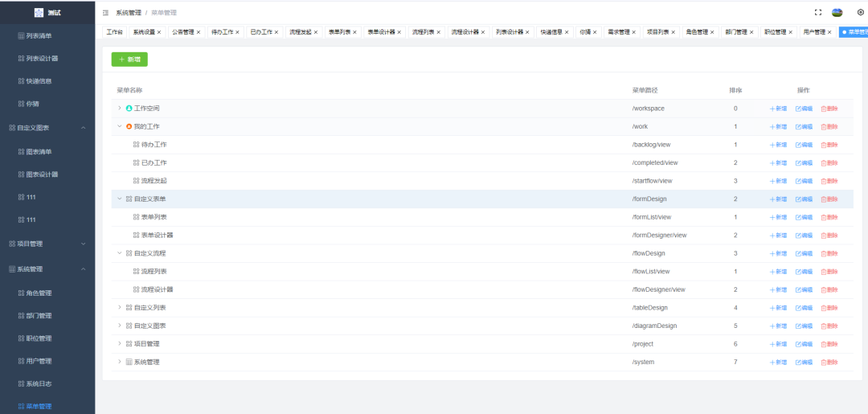Expand the 工作空间 tree row
868x414 pixels.
coord(120,109)
